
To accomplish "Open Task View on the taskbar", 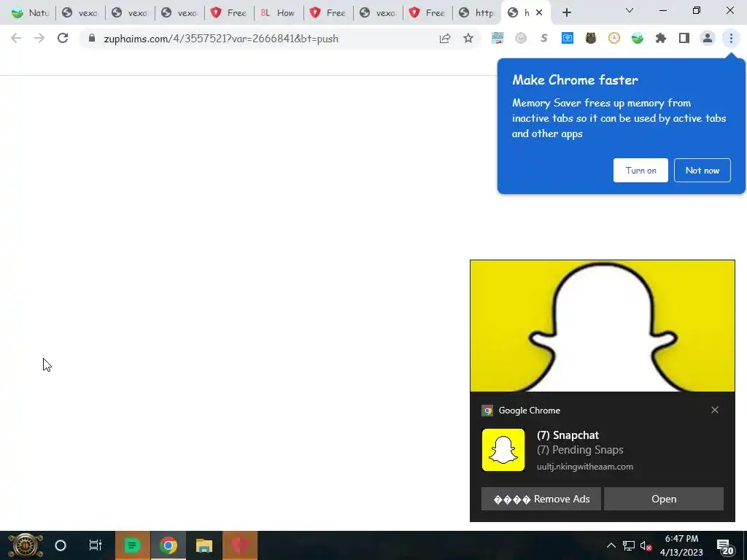I will (x=96, y=545).
